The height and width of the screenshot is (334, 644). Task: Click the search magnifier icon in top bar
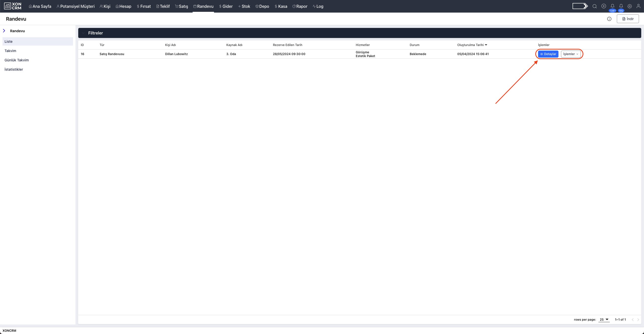[594, 6]
